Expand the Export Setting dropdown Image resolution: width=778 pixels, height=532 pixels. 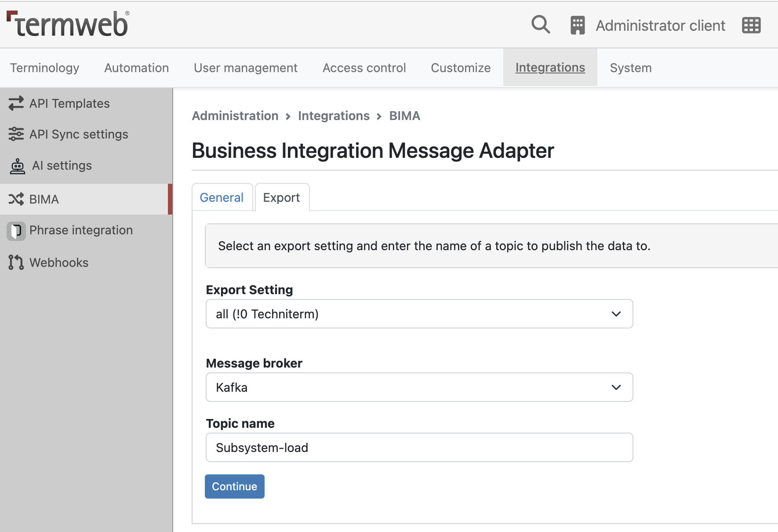(x=419, y=314)
